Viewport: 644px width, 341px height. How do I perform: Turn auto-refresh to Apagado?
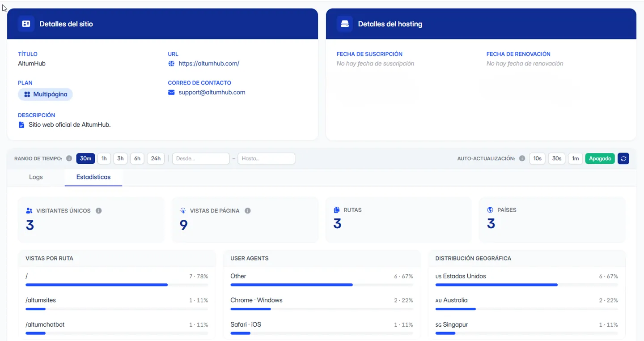(600, 158)
